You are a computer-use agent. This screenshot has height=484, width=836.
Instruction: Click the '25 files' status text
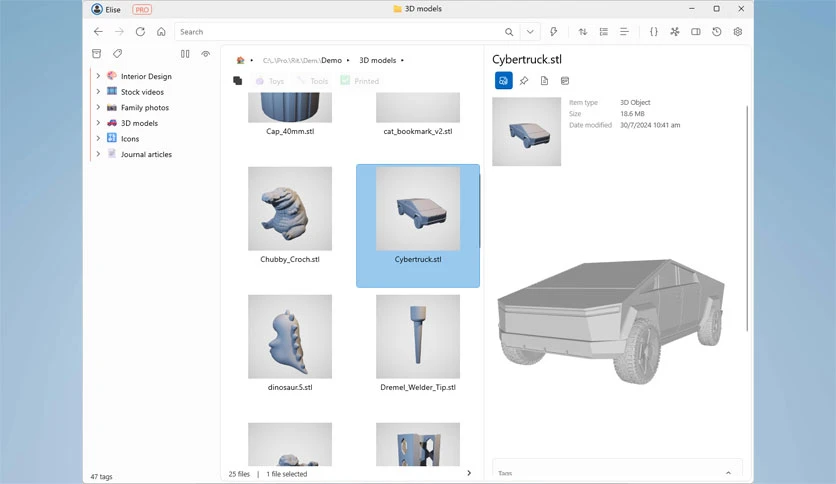click(x=239, y=474)
